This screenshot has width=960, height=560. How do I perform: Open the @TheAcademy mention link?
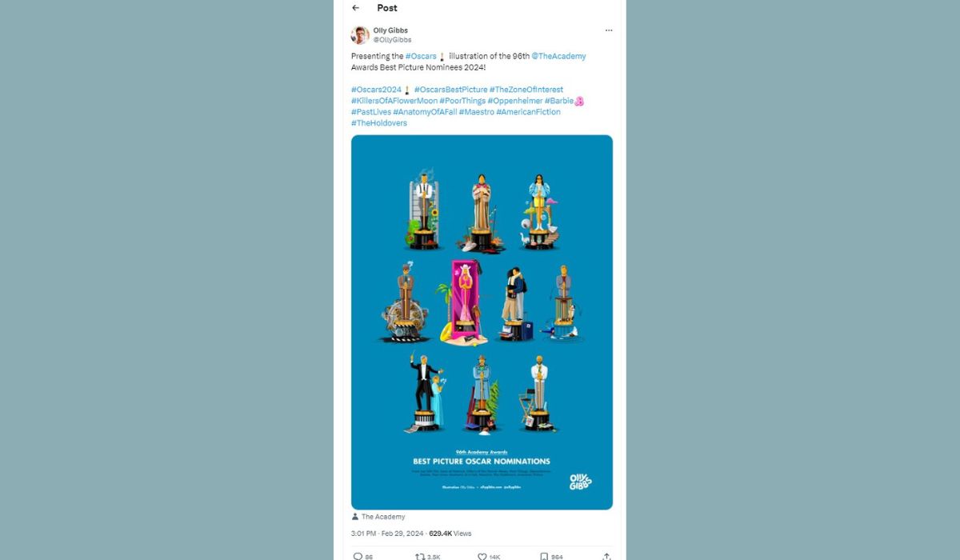coord(558,56)
